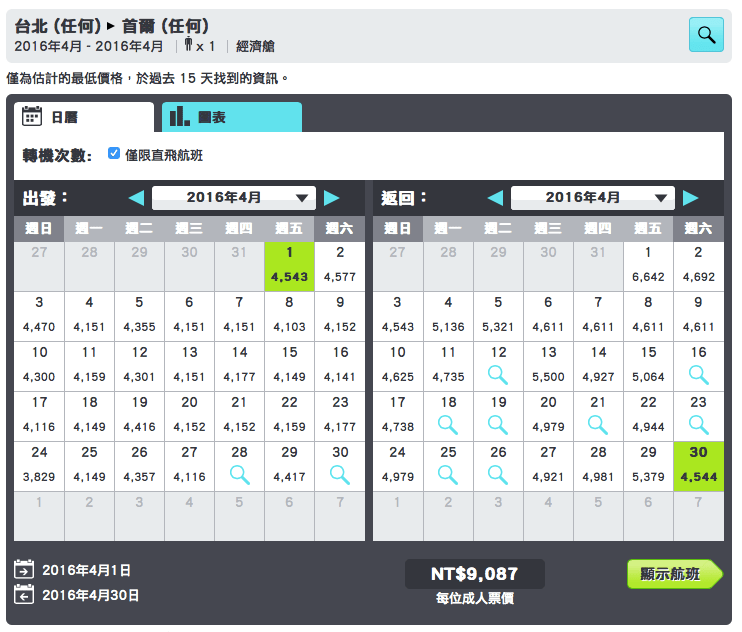The image size is (742, 632).
Task: Choose departure date April 8 priced 4,103
Action: [289, 316]
